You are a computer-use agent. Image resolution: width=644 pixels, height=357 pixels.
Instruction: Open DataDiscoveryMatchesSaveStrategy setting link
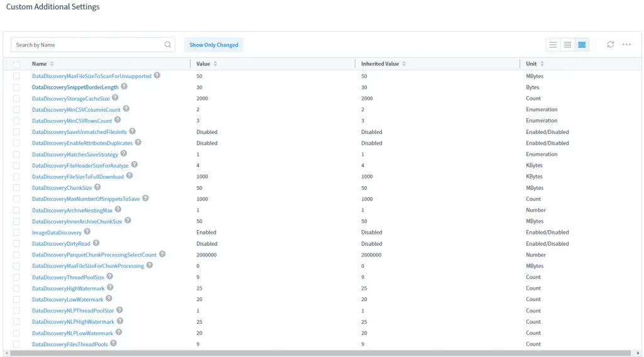click(75, 155)
